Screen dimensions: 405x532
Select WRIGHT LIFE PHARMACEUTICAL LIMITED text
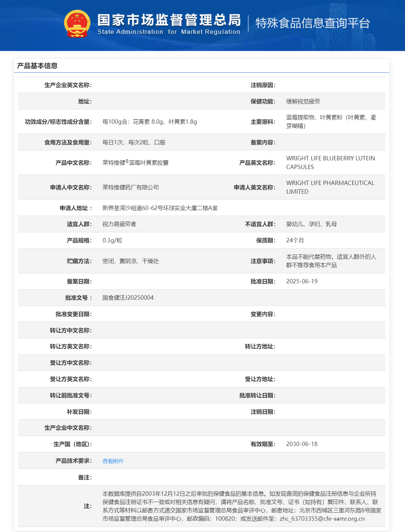click(x=330, y=187)
